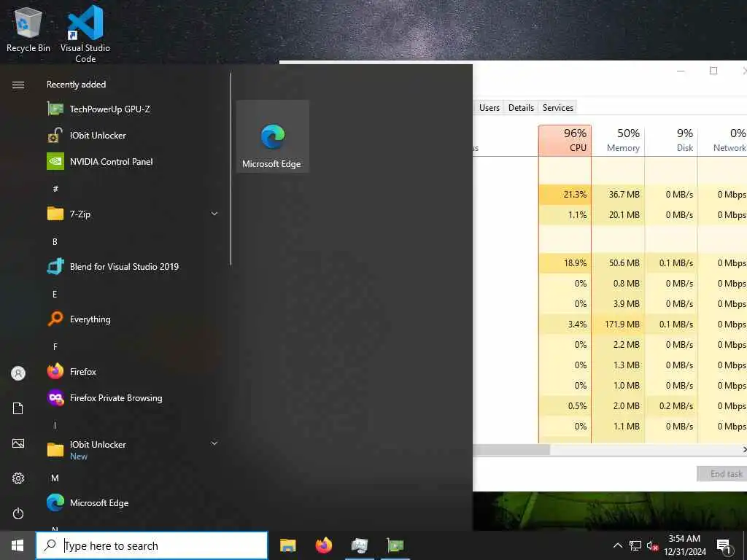Click the muted volume tray icon

652,545
